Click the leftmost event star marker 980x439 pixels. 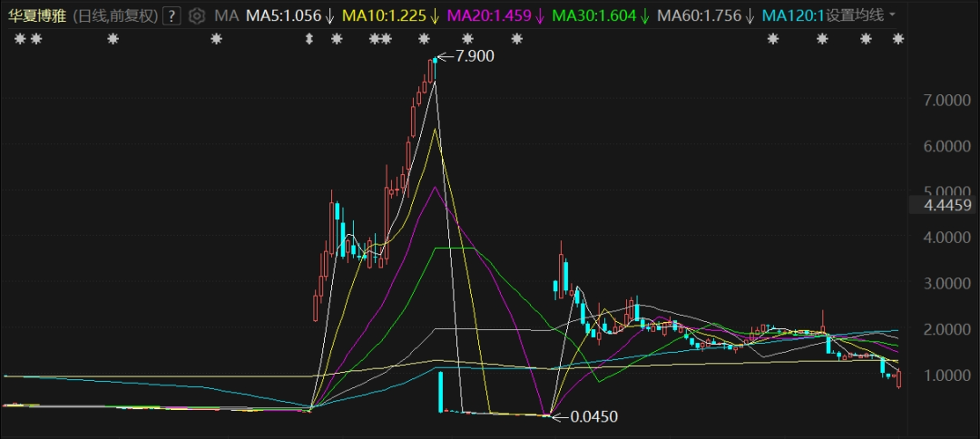click(19, 39)
